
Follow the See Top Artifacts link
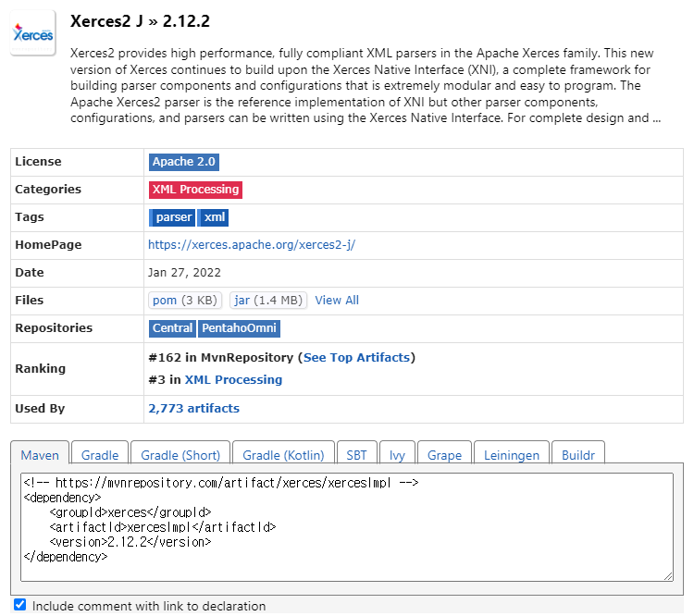pyautogui.click(x=356, y=358)
